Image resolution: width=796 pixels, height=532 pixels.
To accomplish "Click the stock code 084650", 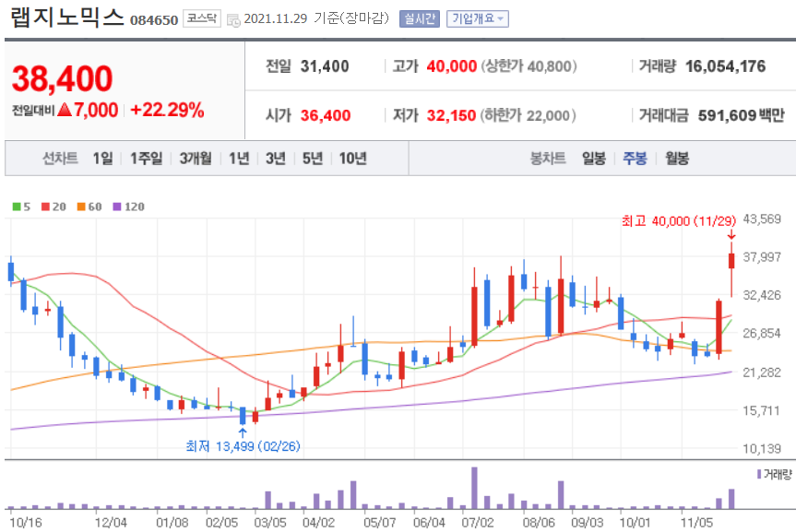I will tap(154, 20).
